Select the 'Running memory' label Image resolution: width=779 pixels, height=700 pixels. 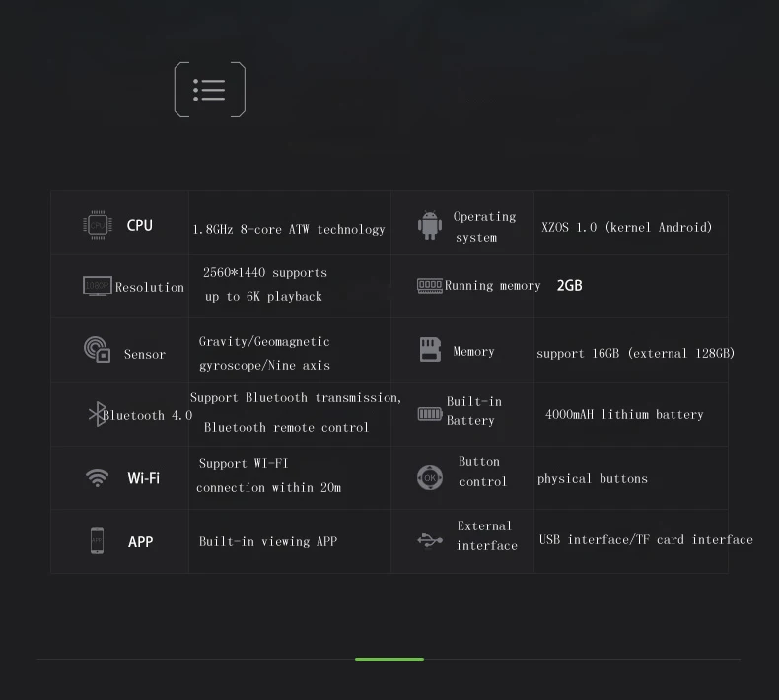click(492, 286)
